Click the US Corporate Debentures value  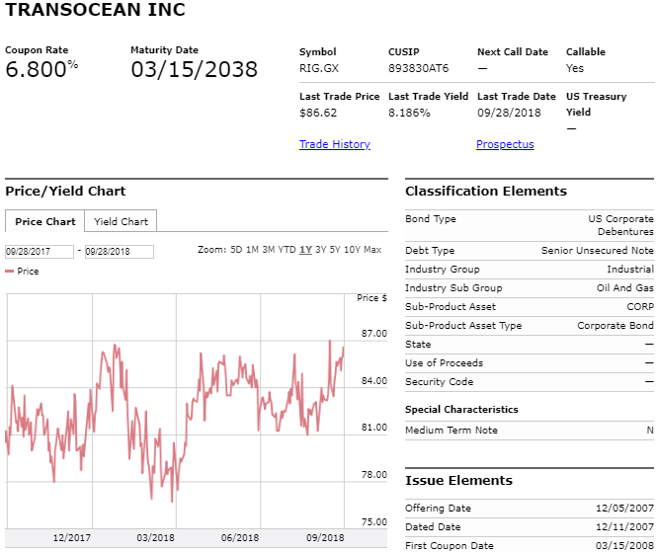tap(621, 225)
